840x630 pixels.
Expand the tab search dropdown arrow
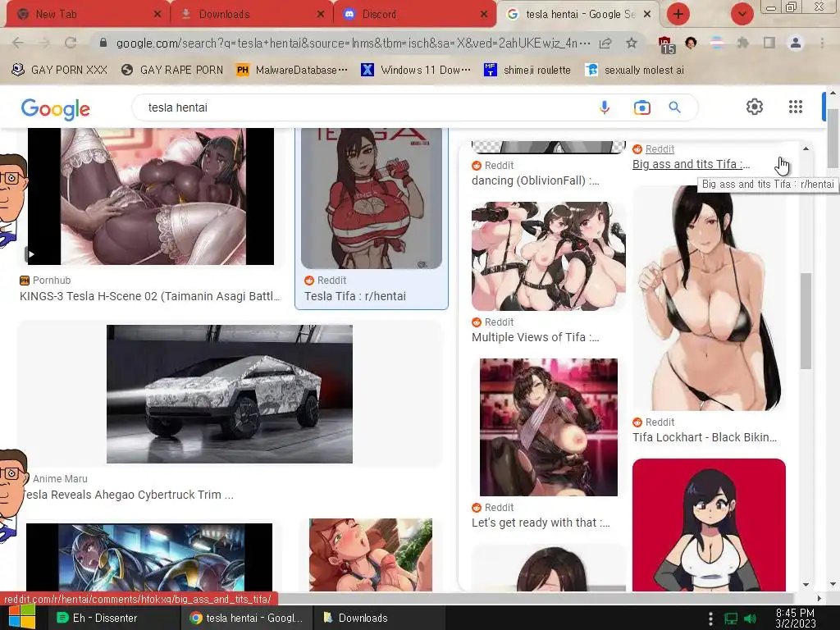click(742, 14)
